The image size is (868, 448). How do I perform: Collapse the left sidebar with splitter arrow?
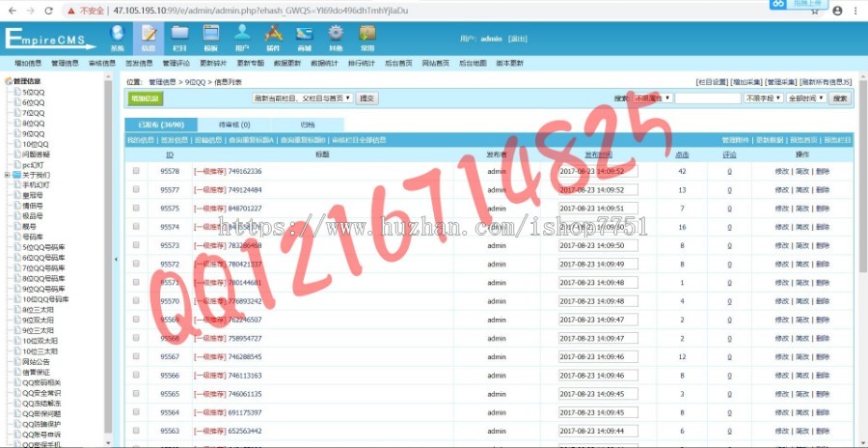click(x=116, y=259)
